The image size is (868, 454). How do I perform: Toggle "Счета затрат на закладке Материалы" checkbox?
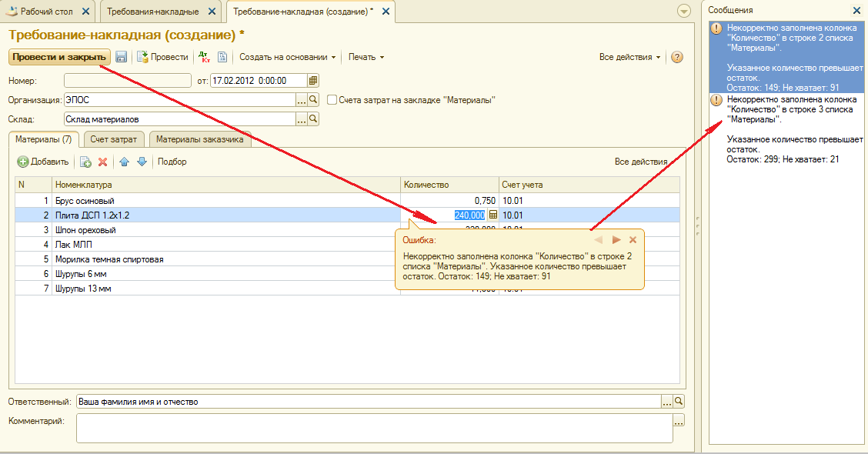332,100
